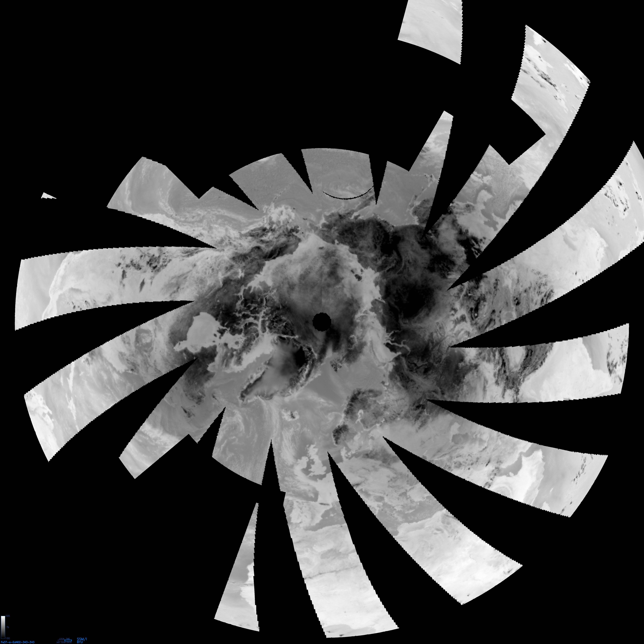
Task: Click the grayscale Tb colorbar legend
Action: point(3,627)
